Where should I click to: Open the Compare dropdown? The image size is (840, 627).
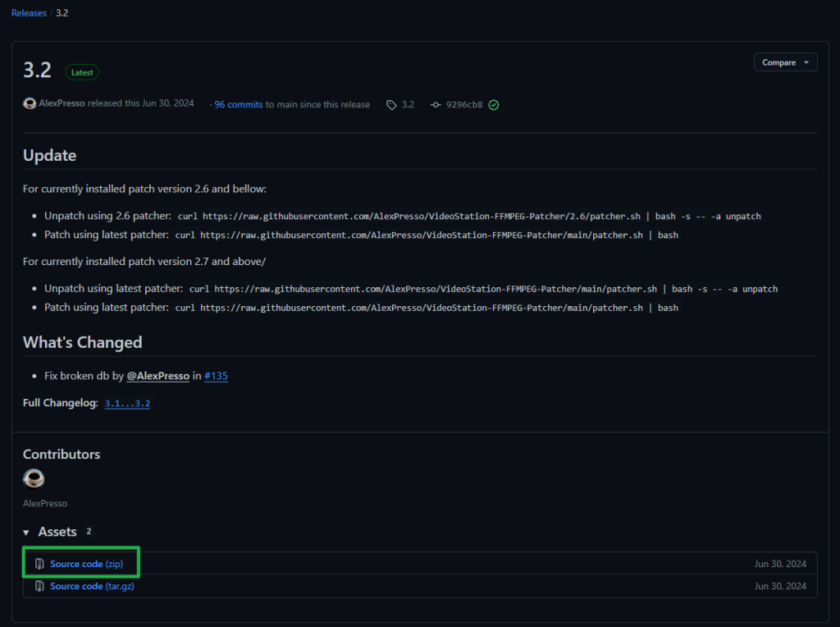[x=785, y=62]
